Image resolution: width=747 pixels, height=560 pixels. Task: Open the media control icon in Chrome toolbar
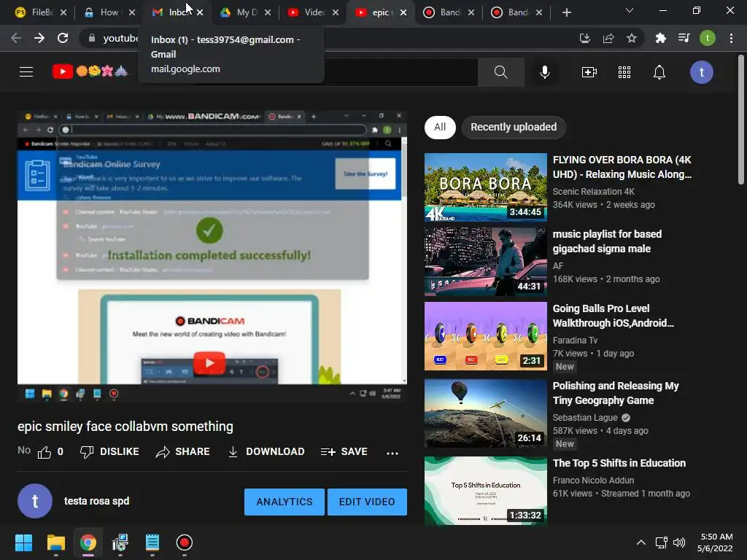click(x=684, y=38)
